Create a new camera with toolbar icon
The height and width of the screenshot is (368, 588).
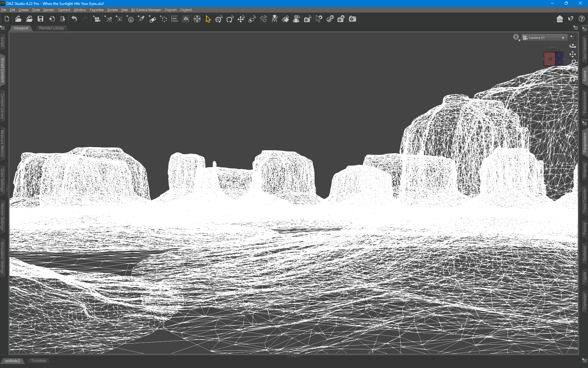97,19
